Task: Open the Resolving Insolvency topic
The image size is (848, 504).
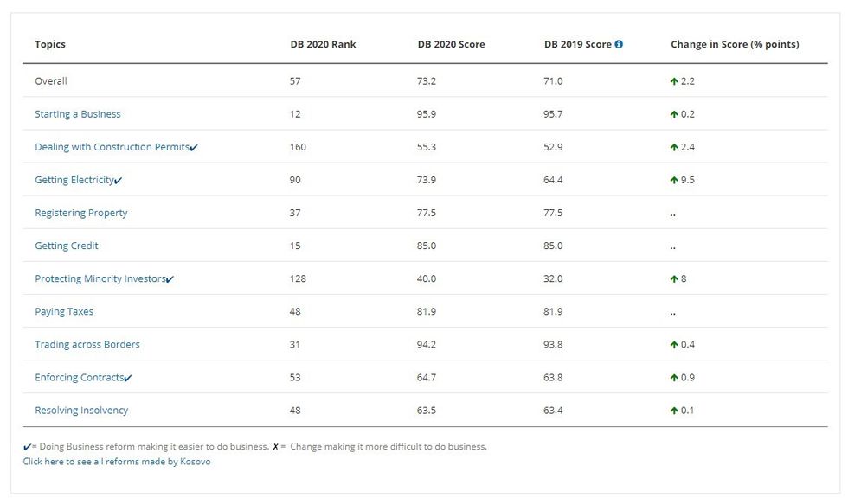Action: tap(81, 410)
